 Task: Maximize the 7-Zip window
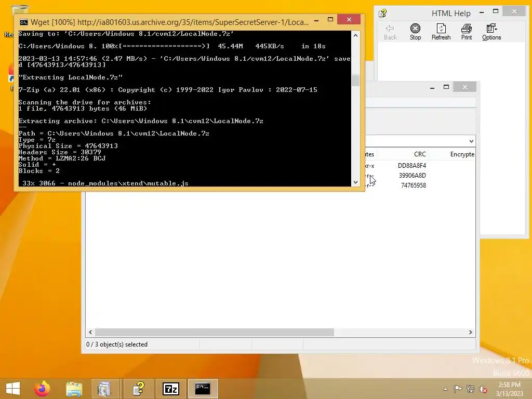click(x=446, y=87)
